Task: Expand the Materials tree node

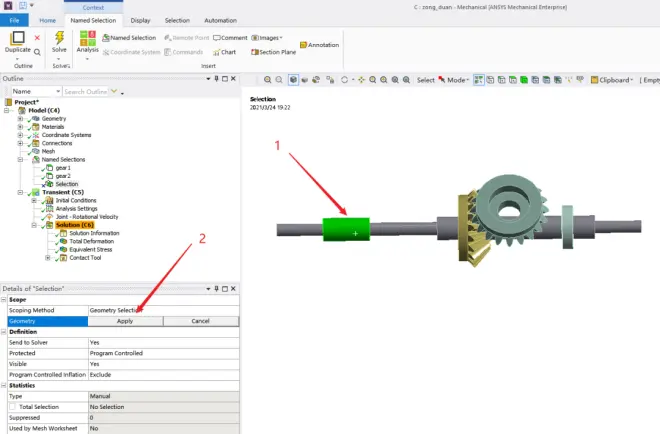Action: (20, 127)
